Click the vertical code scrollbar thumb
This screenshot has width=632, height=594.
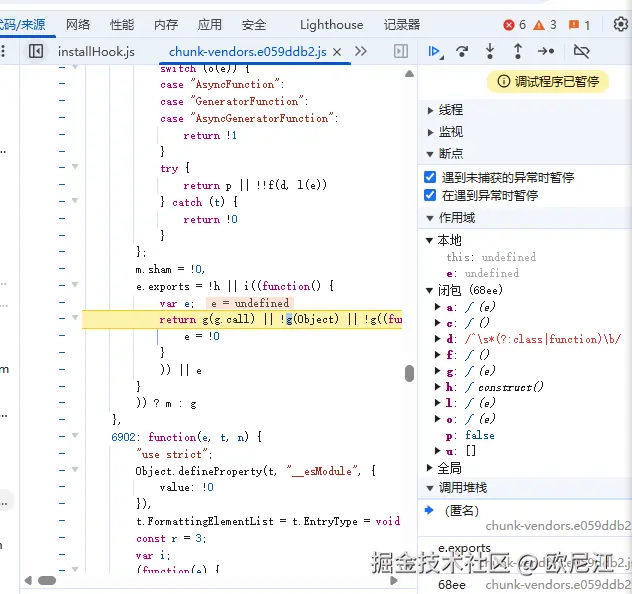[410, 373]
